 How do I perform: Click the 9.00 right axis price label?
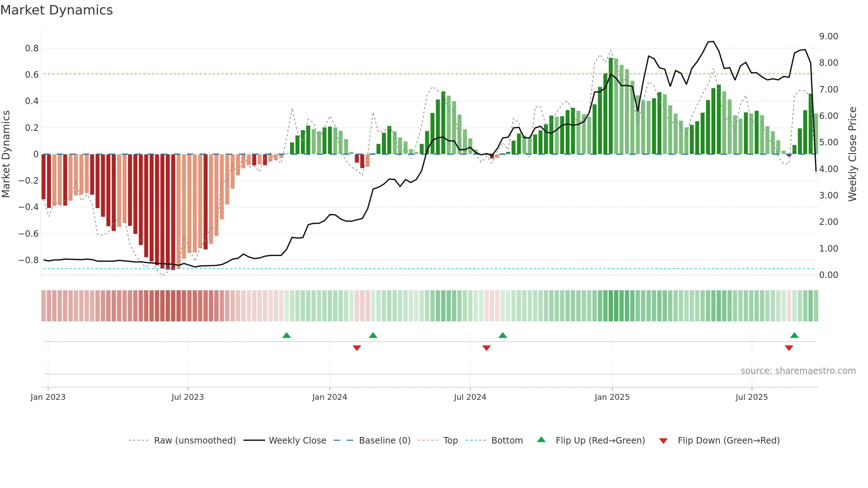pyautogui.click(x=829, y=36)
